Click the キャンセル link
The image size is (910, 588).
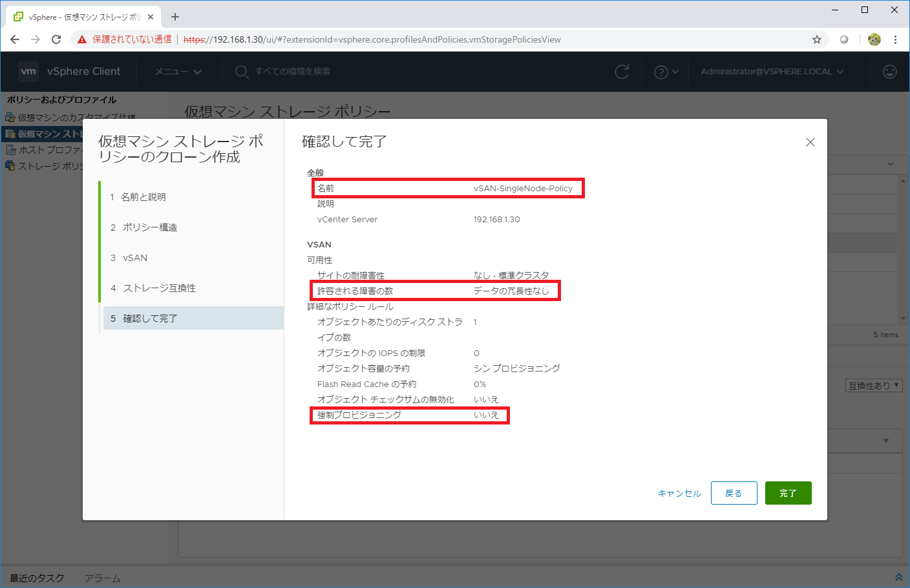pos(679,494)
